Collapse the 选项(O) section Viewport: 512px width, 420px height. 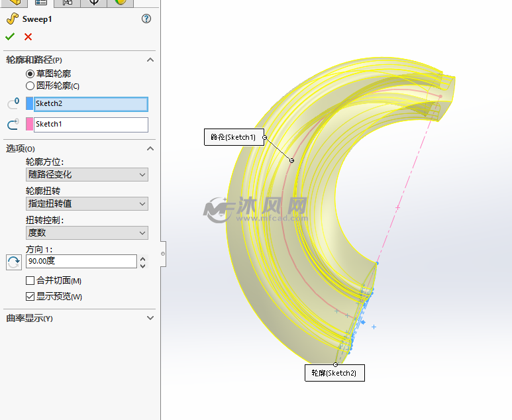click(x=150, y=148)
